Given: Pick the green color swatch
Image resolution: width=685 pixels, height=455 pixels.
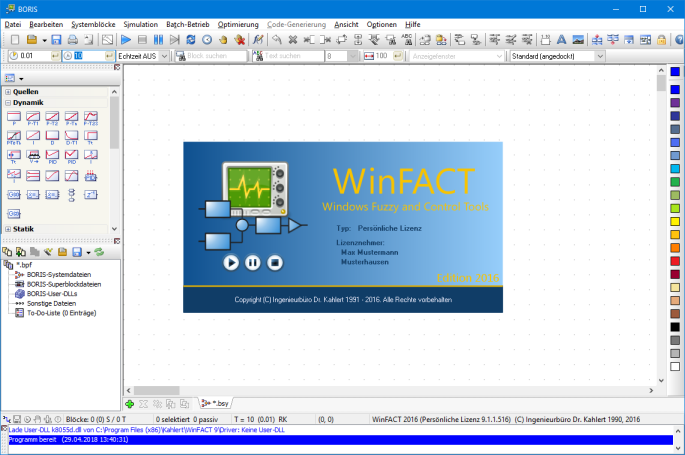Looking at the screenshot, I should coord(675,182).
